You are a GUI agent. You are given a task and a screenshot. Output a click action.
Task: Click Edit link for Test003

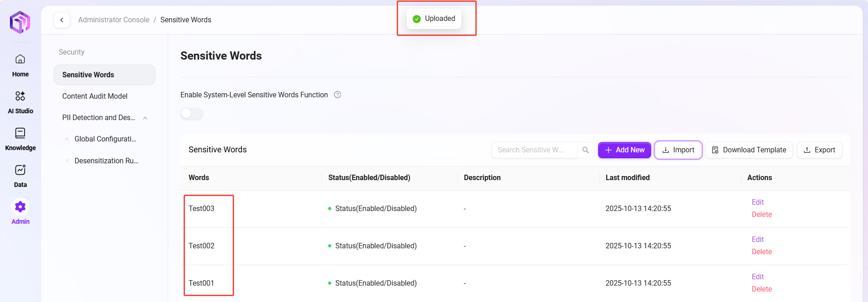[x=758, y=202]
